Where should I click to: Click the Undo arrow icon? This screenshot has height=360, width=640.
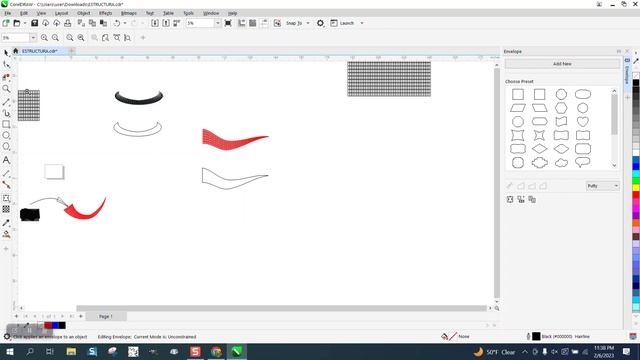click(117, 23)
